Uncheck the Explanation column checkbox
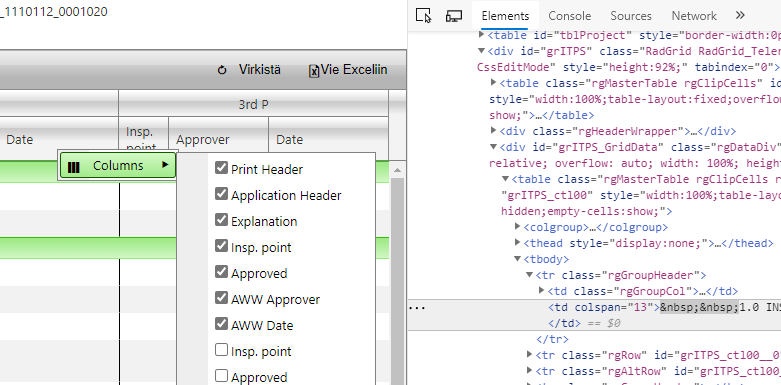The image size is (781, 385). pyautogui.click(x=221, y=220)
